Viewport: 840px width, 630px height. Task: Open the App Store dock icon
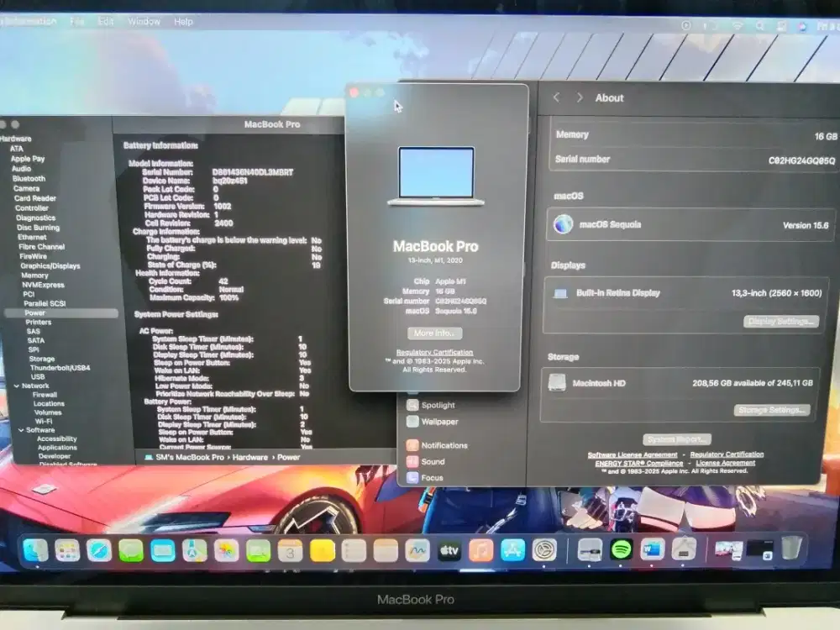(512, 551)
